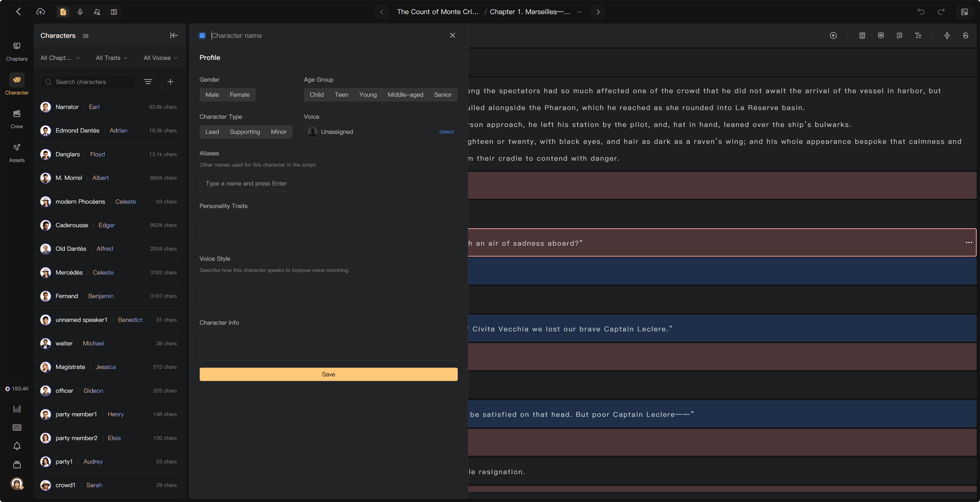Viewport: 980px width, 502px height.
Task: Switch to the Chapters sidebar tab
Action: [x=17, y=52]
